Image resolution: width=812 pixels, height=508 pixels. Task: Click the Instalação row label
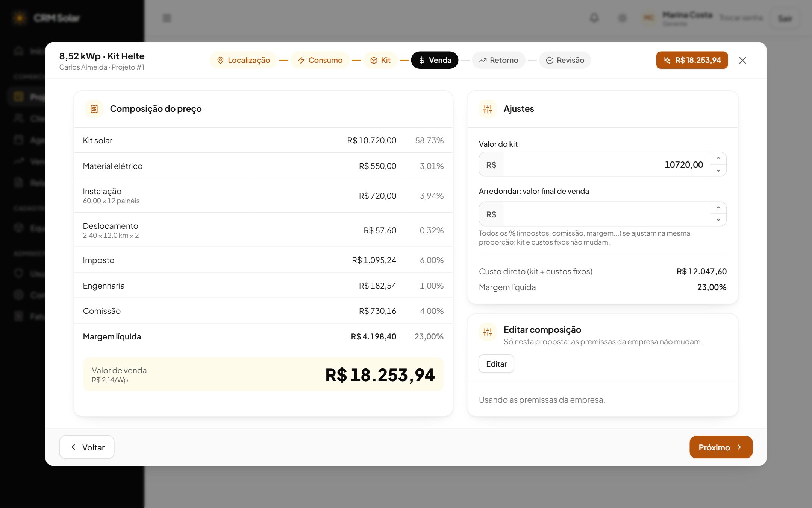point(102,191)
